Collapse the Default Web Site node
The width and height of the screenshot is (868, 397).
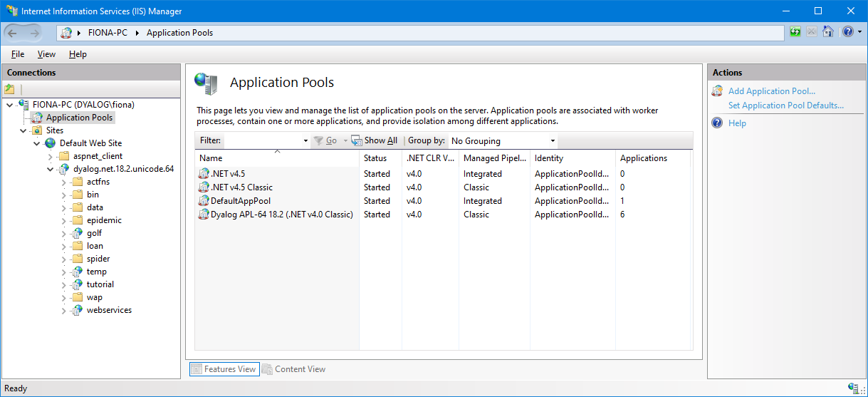pos(37,143)
